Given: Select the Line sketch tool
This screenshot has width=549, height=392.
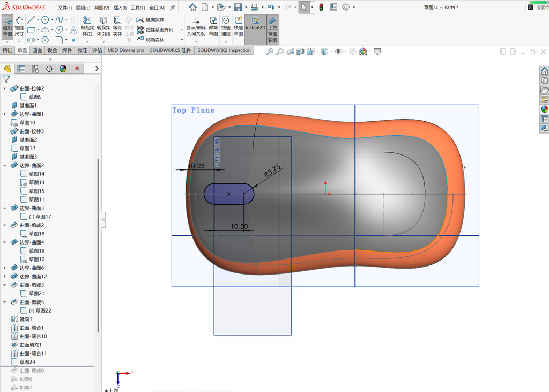Looking at the screenshot, I should (x=31, y=20).
